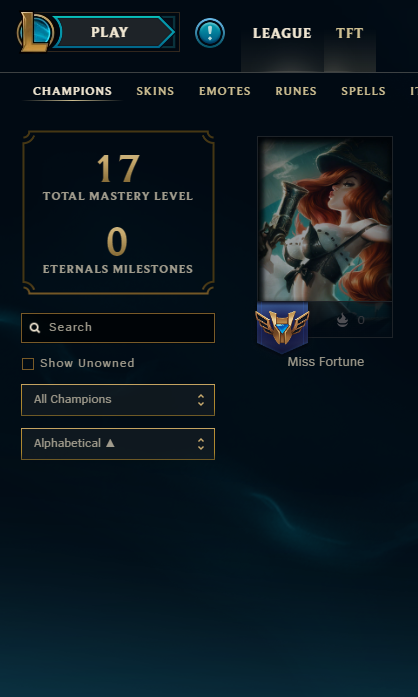Click the League of Legends logo icon
Screen dimensions: 418x697
point(36,32)
